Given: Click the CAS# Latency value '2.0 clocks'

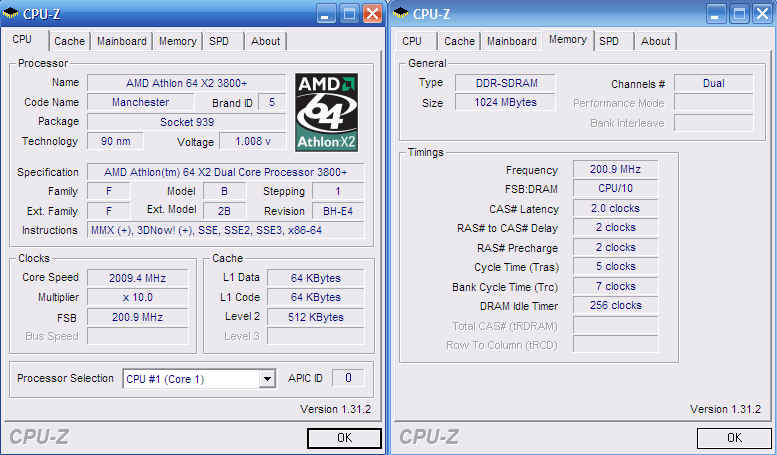Looking at the screenshot, I should 615,208.
